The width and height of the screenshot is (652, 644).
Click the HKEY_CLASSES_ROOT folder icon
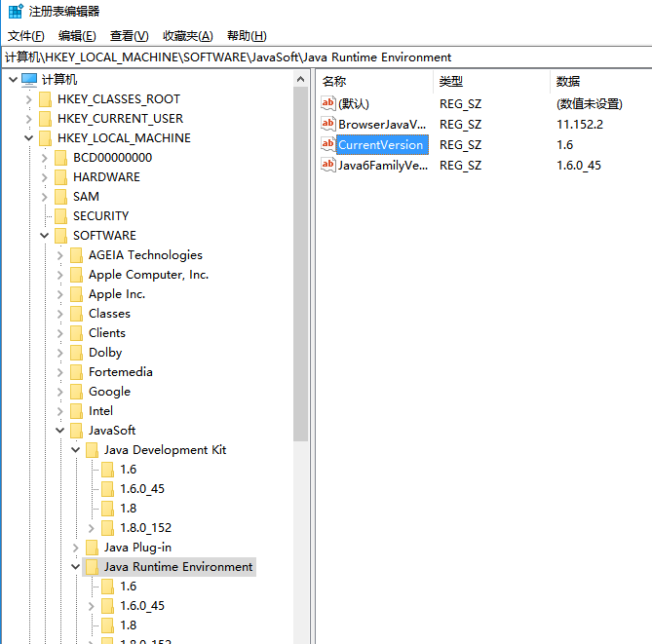pos(45,99)
